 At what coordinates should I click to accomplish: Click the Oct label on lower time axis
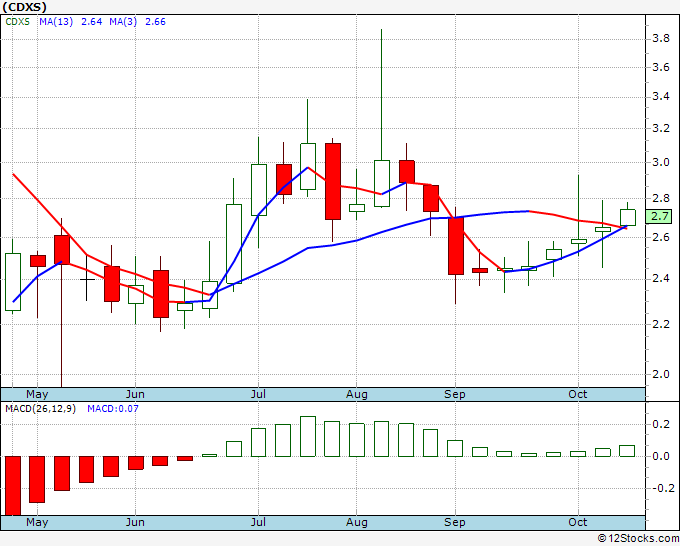pos(578,522)
